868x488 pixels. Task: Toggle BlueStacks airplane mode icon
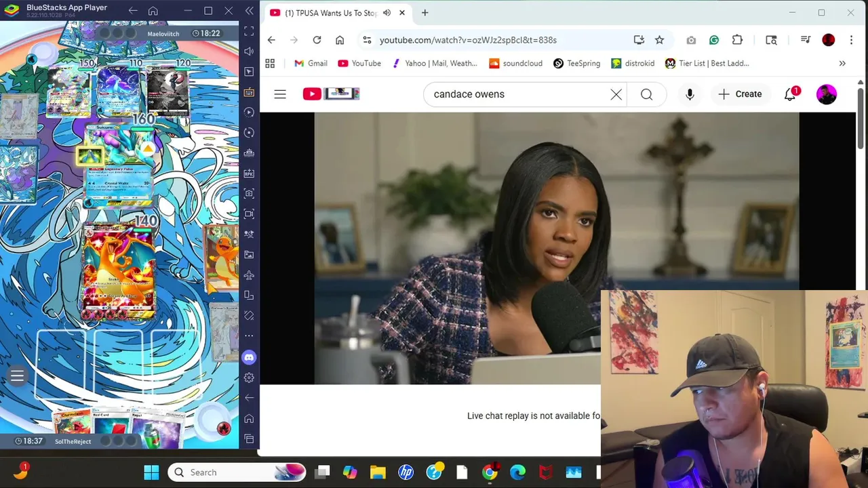[x=249, y=275]
